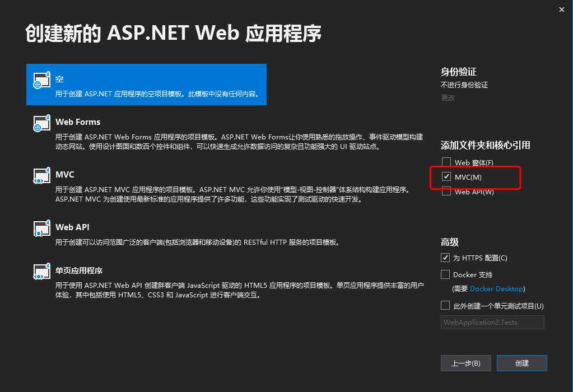Select the 单页应用程序 template title
Viewport: 573px width, 392px height.
pyautogui.click(x=79, y=270)
